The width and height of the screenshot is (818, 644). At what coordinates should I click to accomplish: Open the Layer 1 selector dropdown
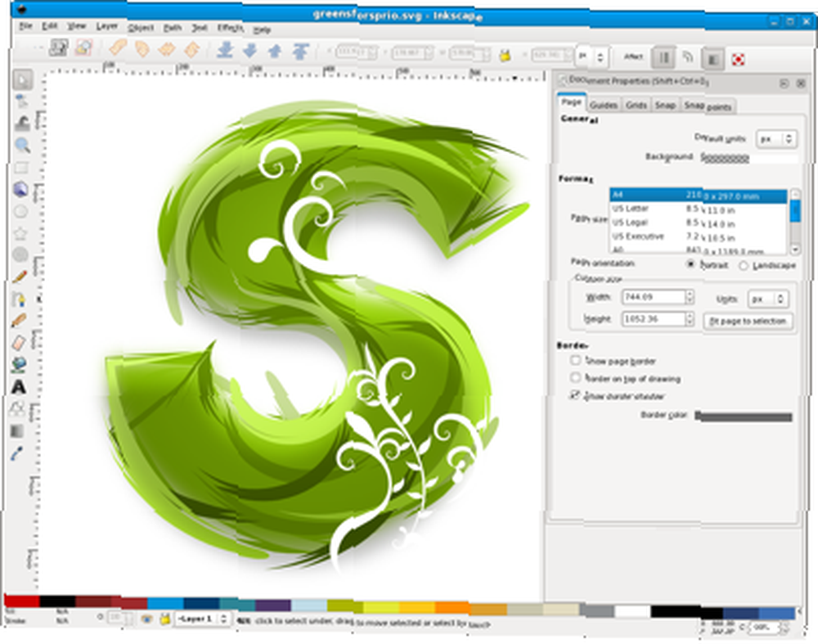click(202, 619)
